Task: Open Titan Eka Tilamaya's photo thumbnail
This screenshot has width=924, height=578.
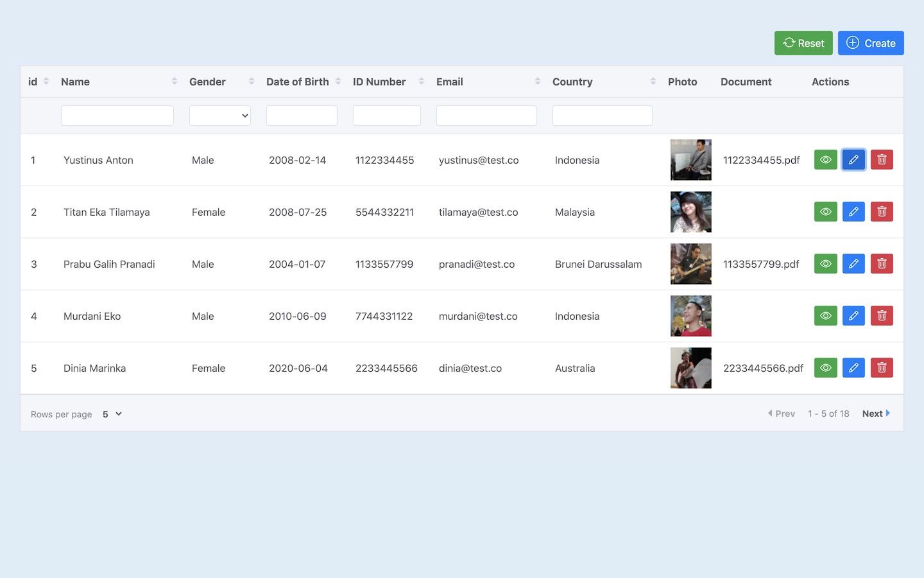Action: (690, 212)
